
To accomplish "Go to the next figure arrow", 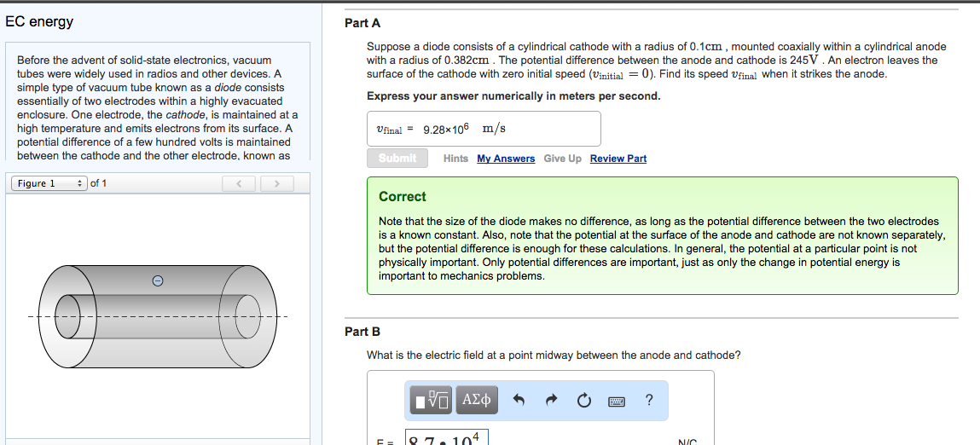I will coord(276,183).
